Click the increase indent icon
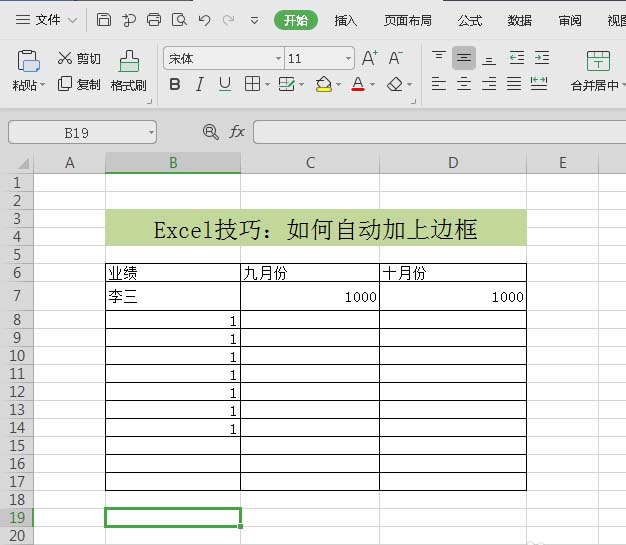The image size is (626, 545). [542, 58]
